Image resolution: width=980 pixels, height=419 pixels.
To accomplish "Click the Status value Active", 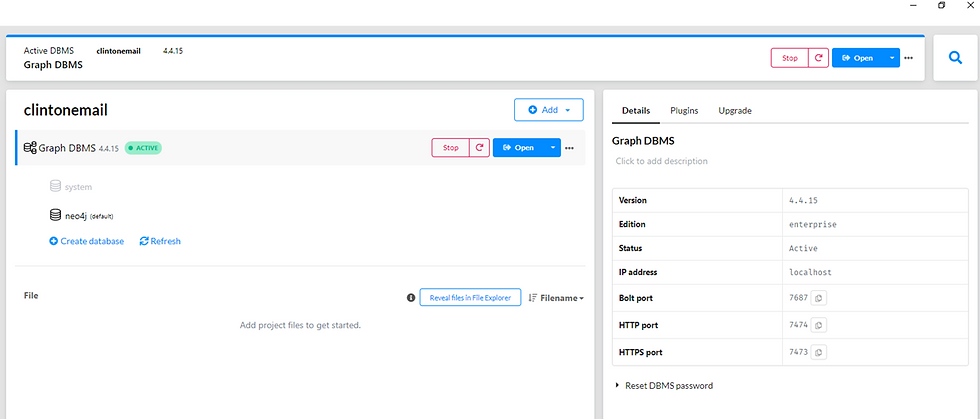I will (x=803, y=248).
